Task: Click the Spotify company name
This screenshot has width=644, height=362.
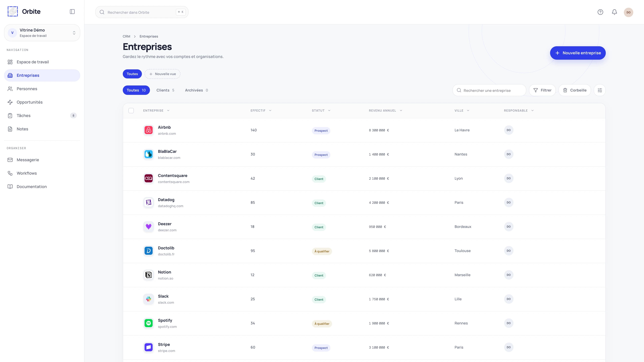Action: coord(165,321)
